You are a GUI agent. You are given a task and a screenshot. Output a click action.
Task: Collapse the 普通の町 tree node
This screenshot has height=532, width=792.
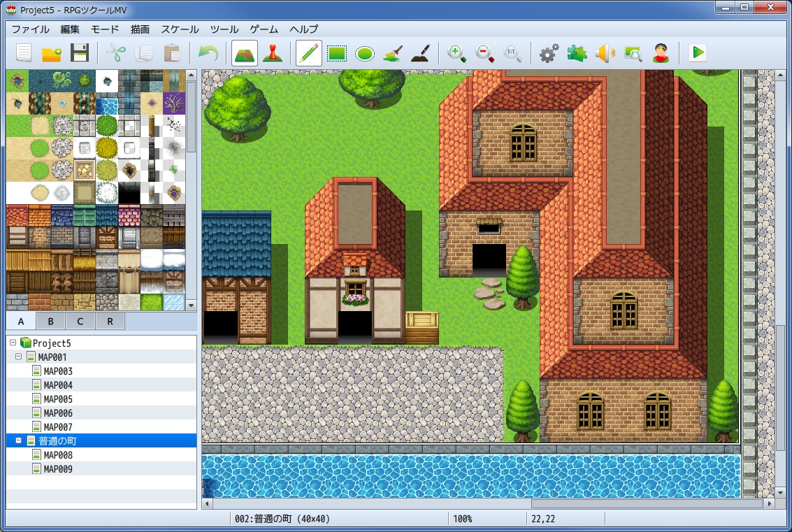coord(19,440)
